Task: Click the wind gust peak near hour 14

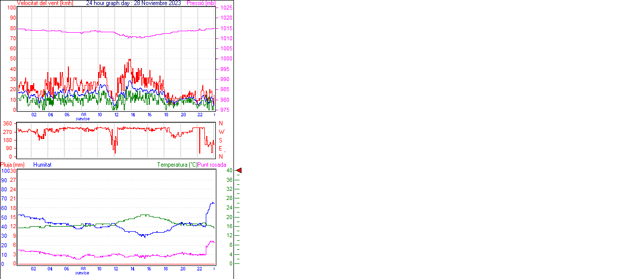Action: point(129,60)
